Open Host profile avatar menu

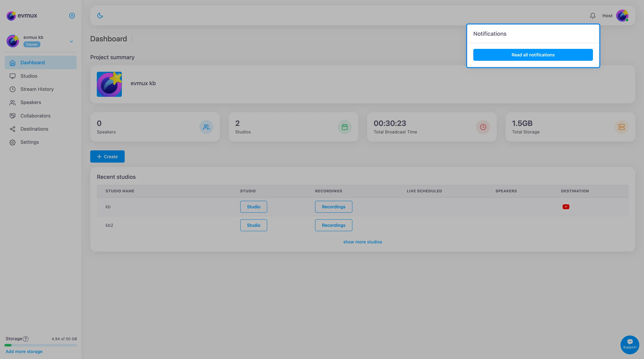pos(622,16)
